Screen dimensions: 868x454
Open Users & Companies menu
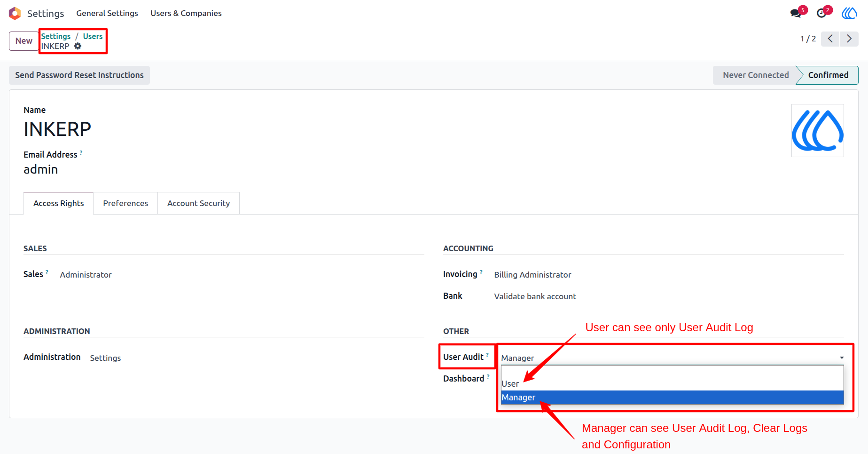point(186,13)
